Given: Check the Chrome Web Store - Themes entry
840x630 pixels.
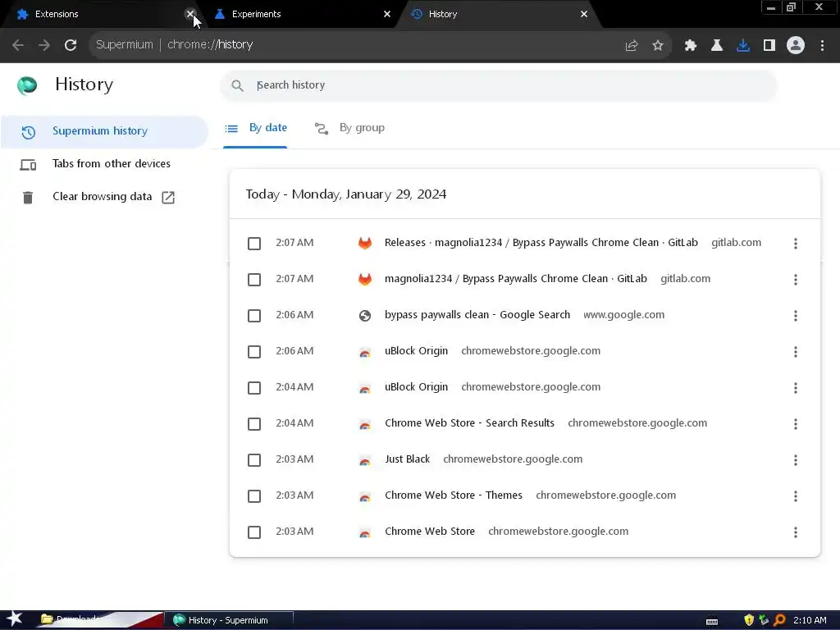Looking at the screenshot, I should (x=254, y=496).
